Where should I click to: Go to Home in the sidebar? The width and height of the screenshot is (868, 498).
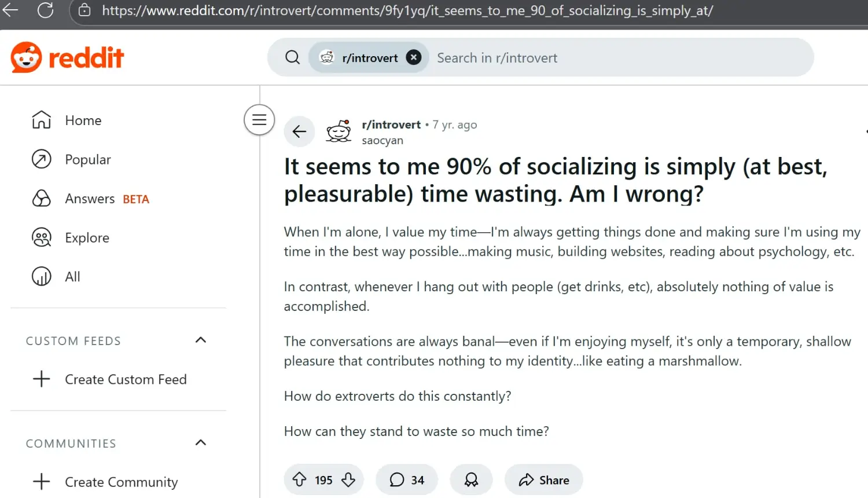(83, 120)
